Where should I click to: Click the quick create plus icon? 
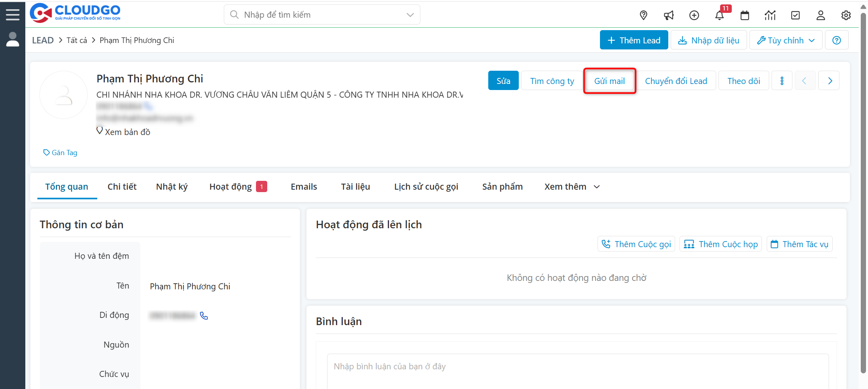coord(694,15)
